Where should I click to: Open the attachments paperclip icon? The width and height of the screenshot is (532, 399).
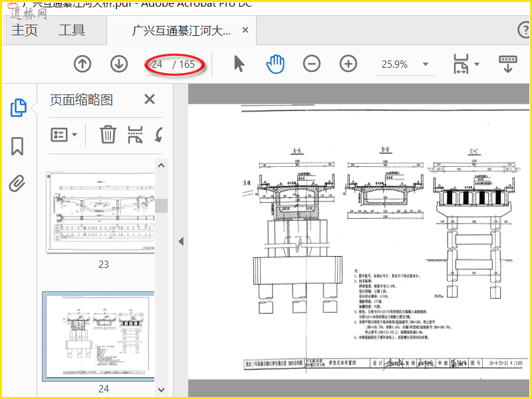click(x=17, y=184)
